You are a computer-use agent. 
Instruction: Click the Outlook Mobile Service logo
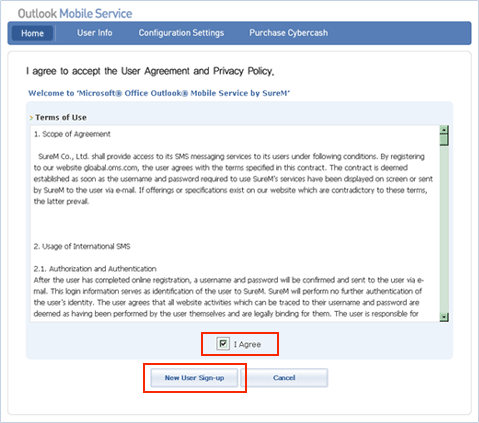coord(75,14)
